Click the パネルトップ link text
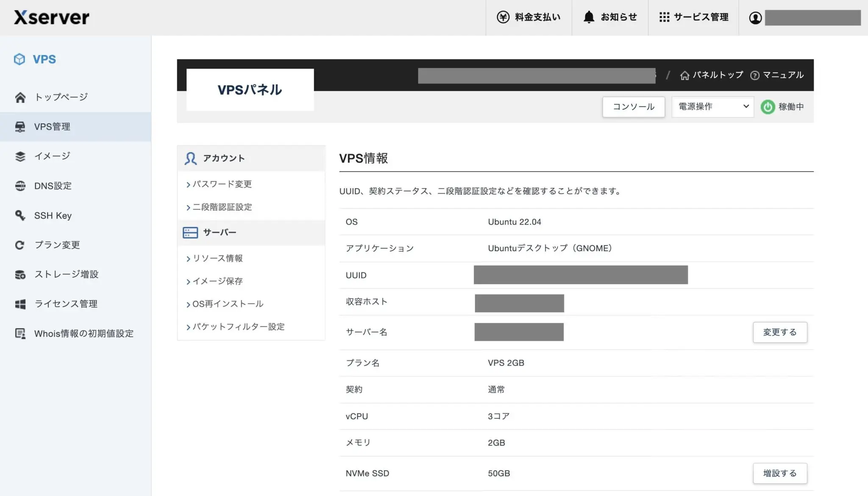This screenshot has height=496, width=868. click(x=718, y=75)
